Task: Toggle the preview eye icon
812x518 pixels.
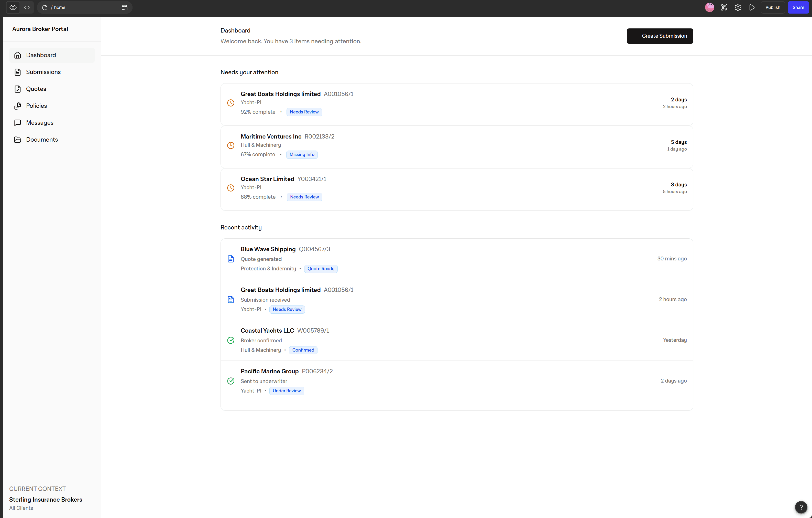Action: [x=13, y=7]
